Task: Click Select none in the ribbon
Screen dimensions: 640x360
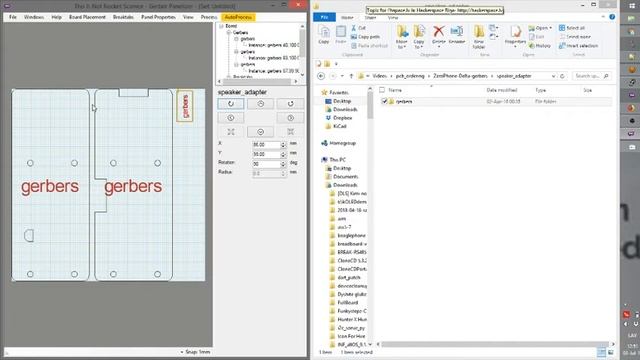Action: [x=575, y=37]
